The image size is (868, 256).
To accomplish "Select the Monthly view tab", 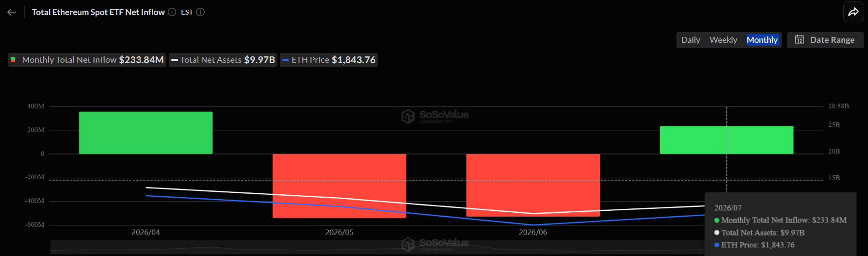I will pyautogui.click(x=762, y=40).
